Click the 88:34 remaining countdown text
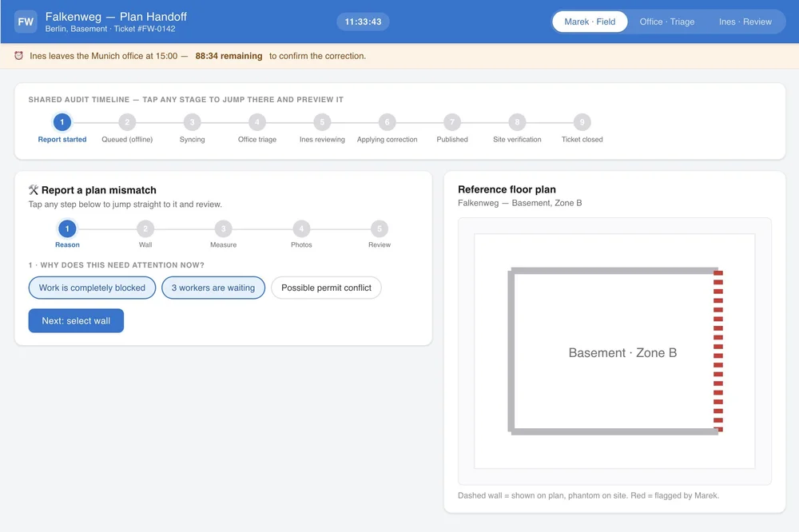This screenshot has height=532, width=799. 229,56
